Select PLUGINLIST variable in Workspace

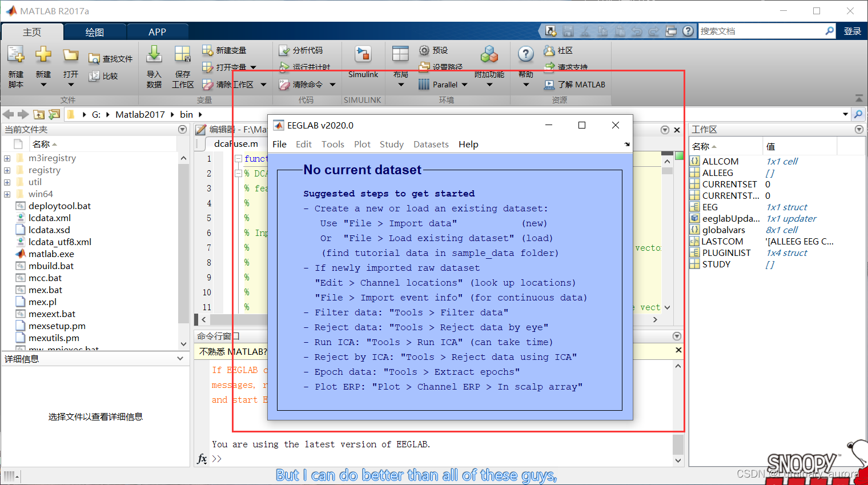[726, 252]
